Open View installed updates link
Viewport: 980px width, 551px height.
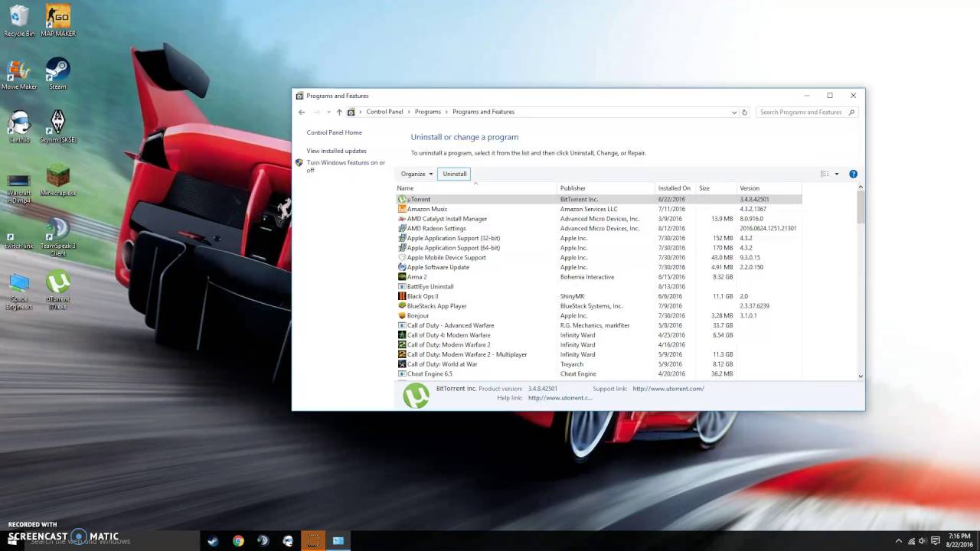[x=336, y=151]
